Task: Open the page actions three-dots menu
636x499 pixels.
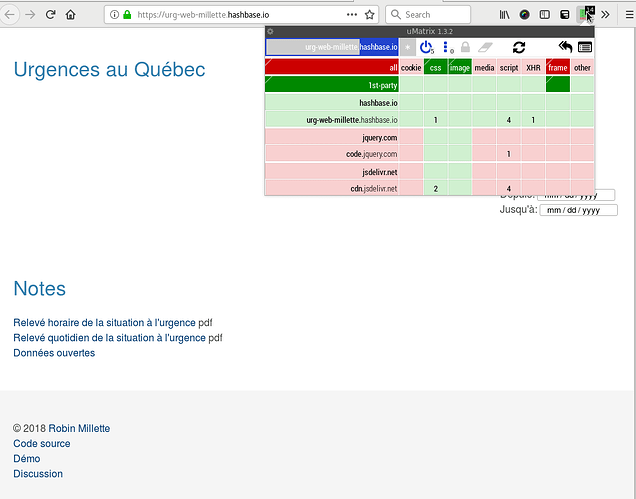Action: [352, 15]
